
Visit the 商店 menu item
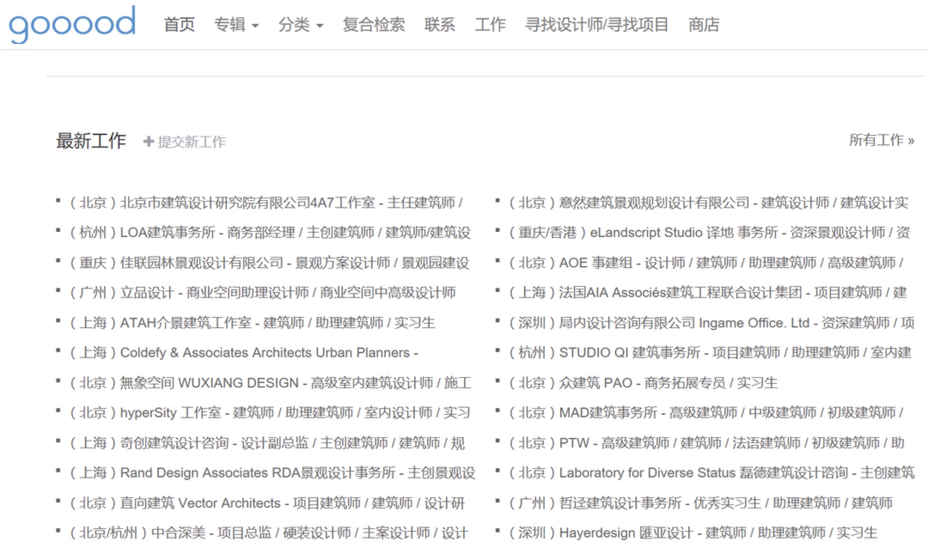(x=704, y=24)
